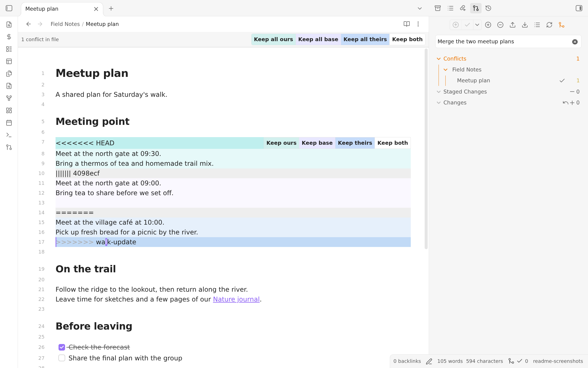This screenshot has height=368, width=588.
Task: Expand the Staged Changes section
Action: (439, 92)
